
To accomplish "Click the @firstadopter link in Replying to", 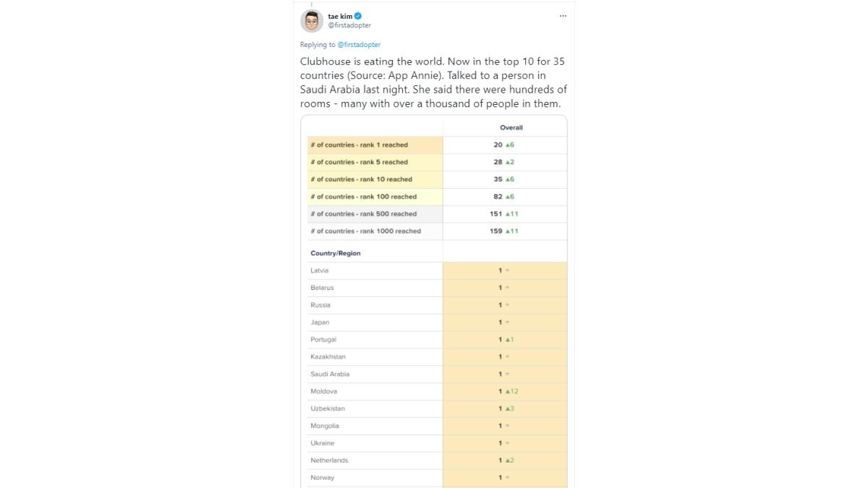I will [359, 45].
